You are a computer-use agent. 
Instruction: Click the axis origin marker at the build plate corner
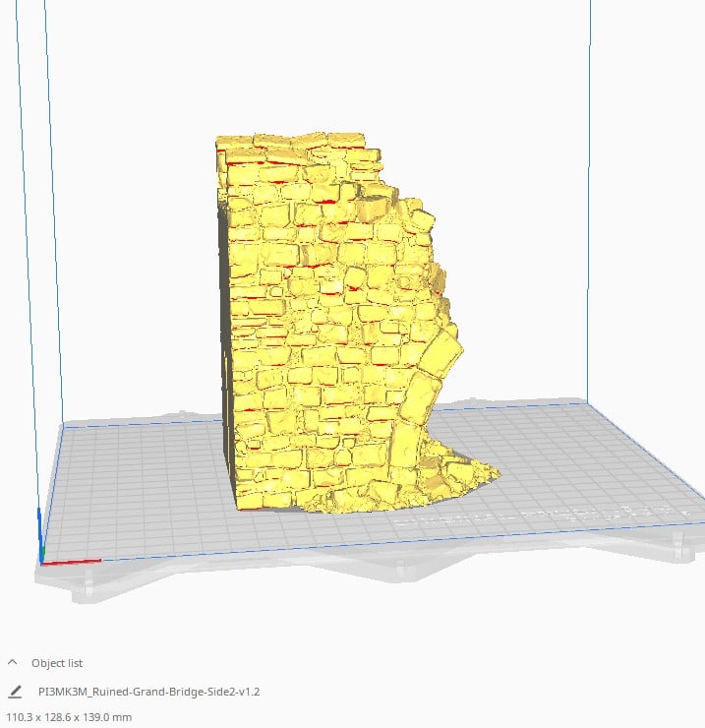(x=41, y=561)
